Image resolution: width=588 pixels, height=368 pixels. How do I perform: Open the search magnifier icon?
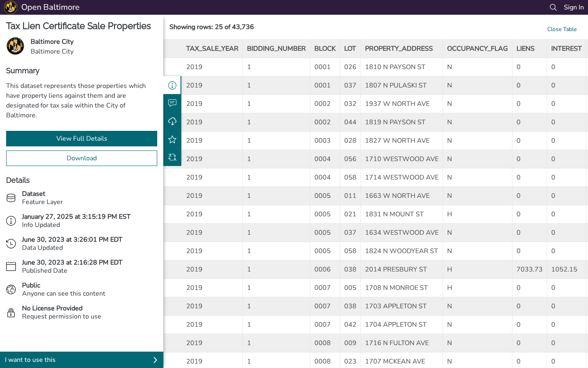click(x=553, y=7)
